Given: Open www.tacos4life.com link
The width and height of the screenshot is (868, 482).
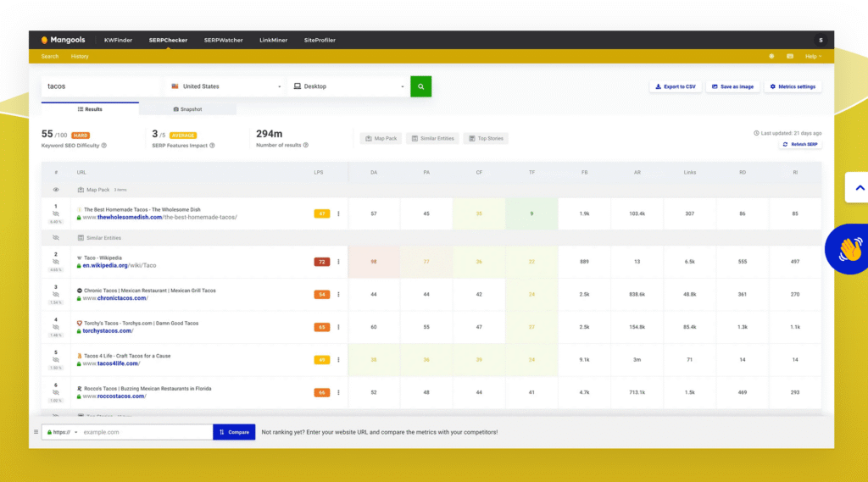Looking at the screenshot, I should (111, 363).
